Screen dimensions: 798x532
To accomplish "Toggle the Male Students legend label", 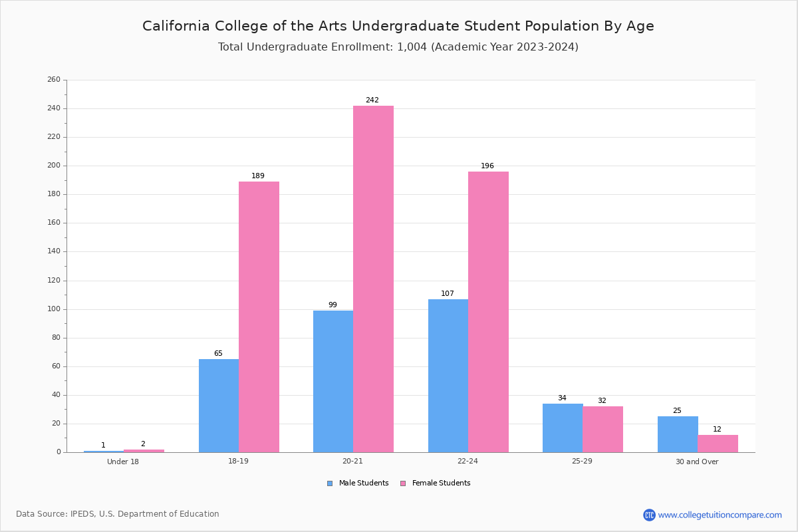I will pyautogui.click(x=364, y=483).
